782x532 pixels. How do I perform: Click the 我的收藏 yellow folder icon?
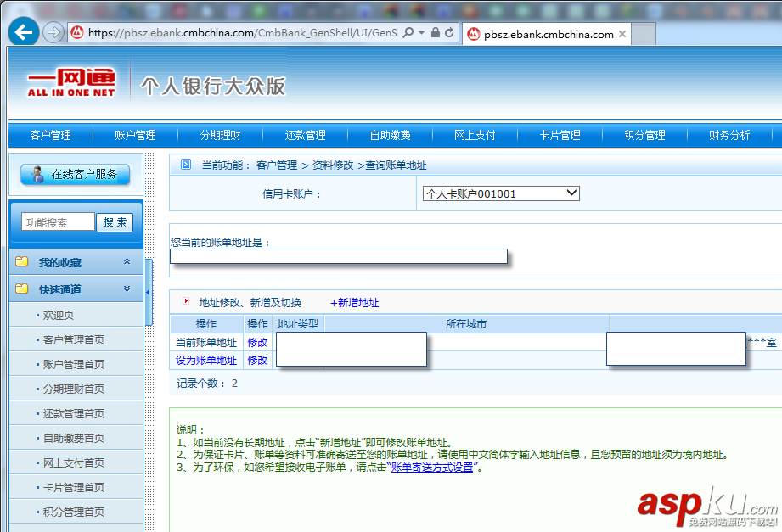coord(22,262)
